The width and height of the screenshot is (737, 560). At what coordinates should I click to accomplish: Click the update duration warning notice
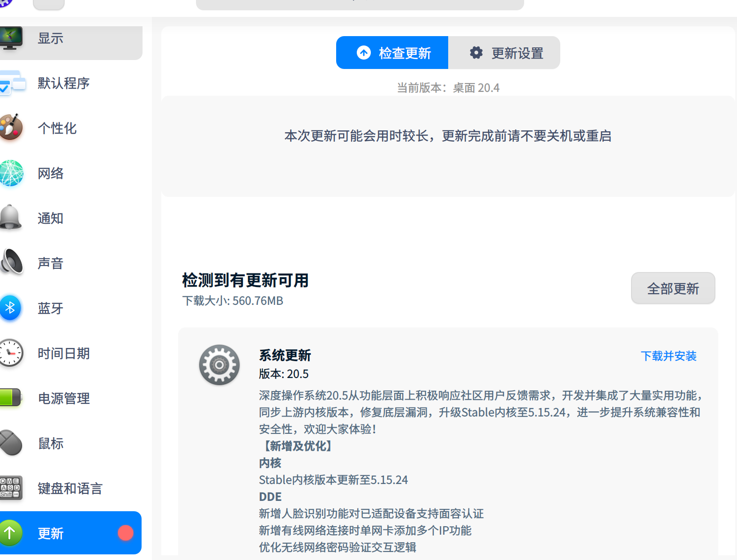448,136
